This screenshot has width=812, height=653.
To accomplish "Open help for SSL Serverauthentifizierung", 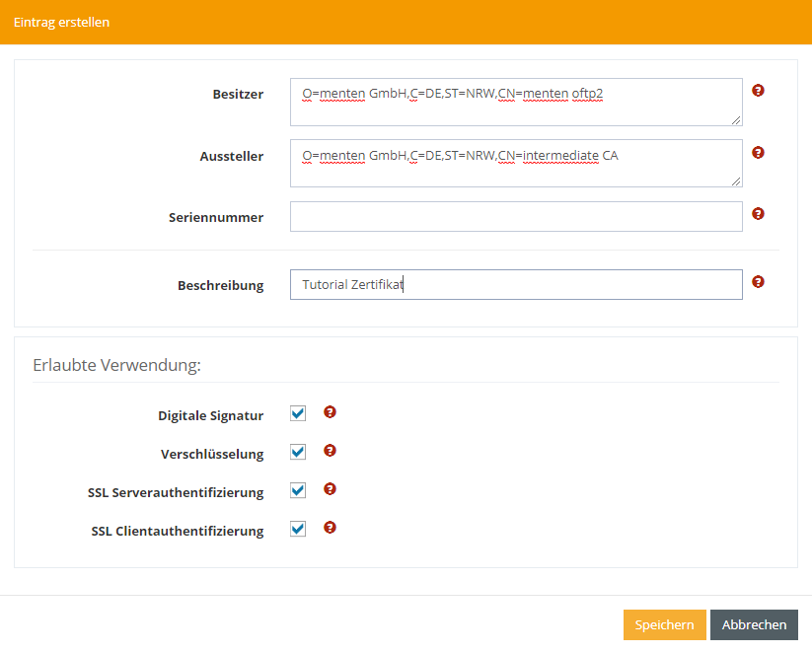I will 331,489.
